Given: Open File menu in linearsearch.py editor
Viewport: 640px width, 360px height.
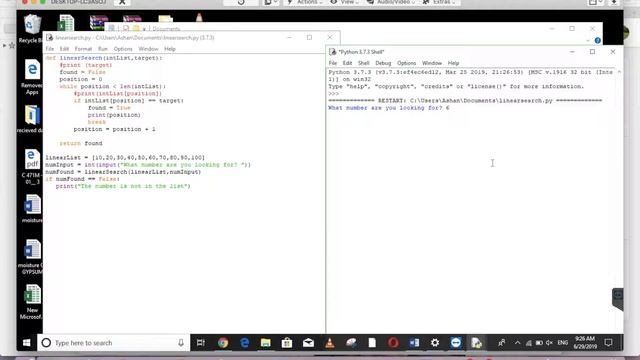Looking at the screenshot, I should (x=50, y=49).
